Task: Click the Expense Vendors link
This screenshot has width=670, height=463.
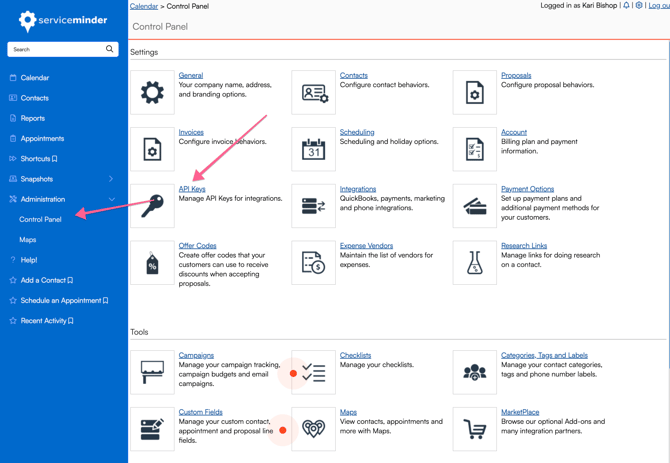Action: point(366,246)
